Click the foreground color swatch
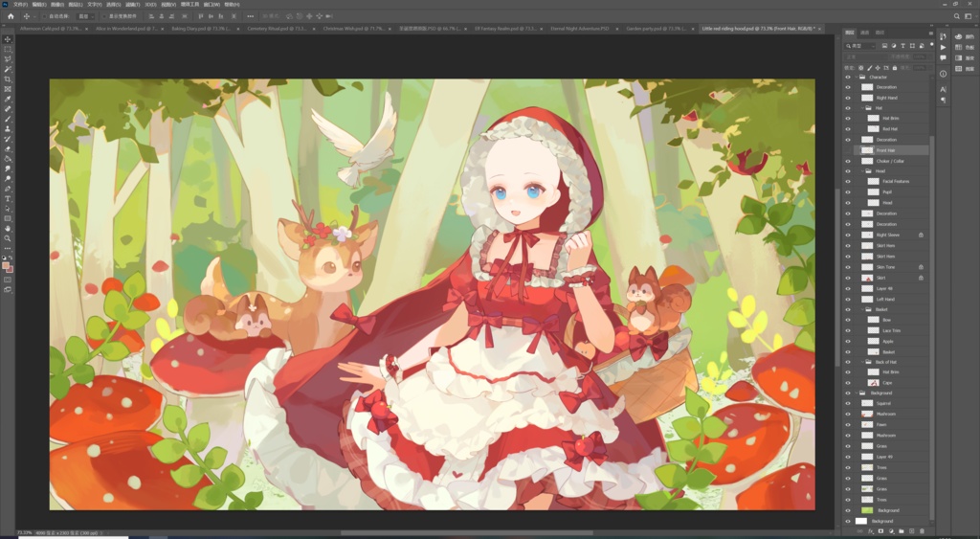The height and width of the screenshot is (539, 980). [6, 266]
